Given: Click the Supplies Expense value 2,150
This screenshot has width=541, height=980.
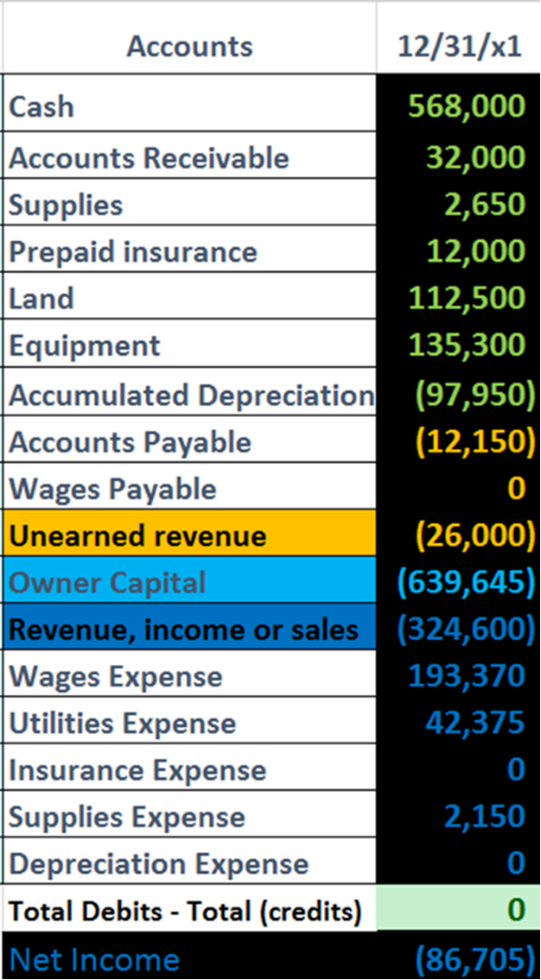Looking at the screenshot, I should point(459,817).
